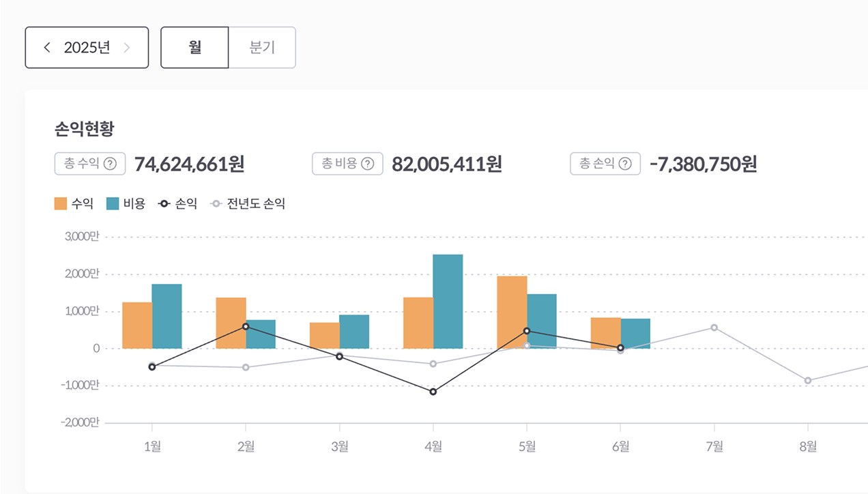Click February 전년도 손익 gray point

[246, 367]
